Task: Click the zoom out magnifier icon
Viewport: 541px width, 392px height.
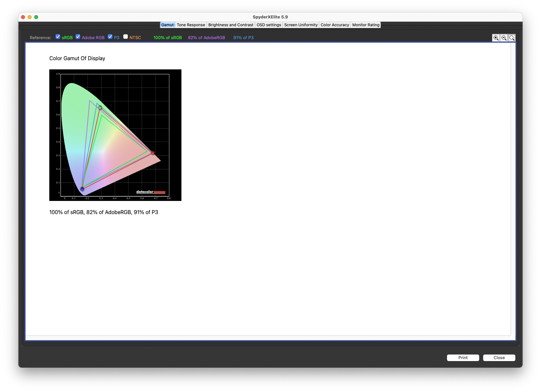Action: tap(504, 38)
